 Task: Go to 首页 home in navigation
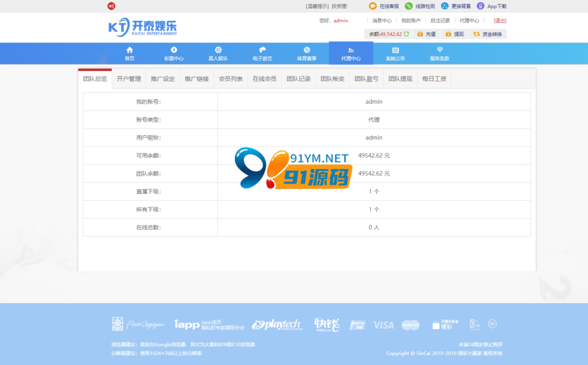(129, 53)
